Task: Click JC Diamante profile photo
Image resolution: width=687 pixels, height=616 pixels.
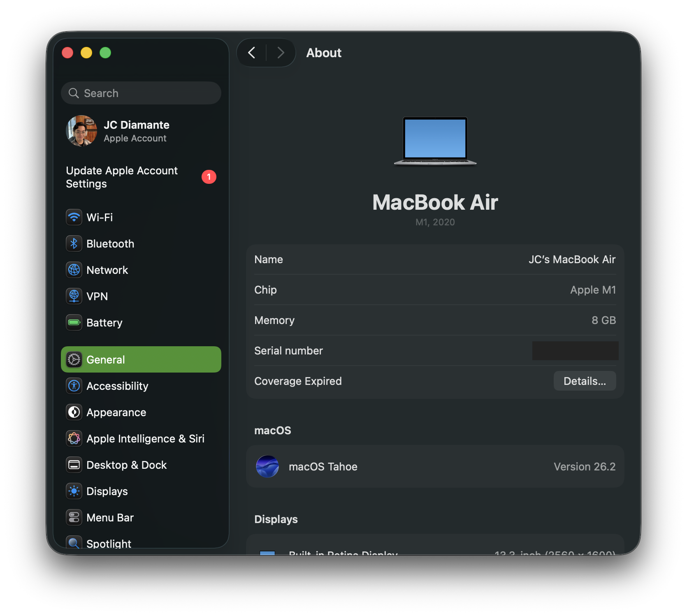Action: point(81,131)
